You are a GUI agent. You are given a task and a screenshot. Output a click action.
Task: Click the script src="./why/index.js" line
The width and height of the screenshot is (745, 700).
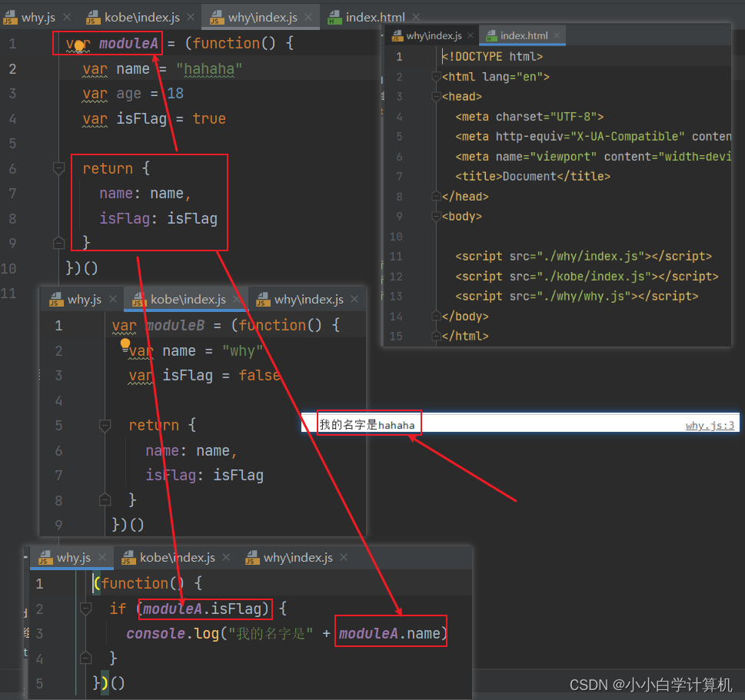584,256
